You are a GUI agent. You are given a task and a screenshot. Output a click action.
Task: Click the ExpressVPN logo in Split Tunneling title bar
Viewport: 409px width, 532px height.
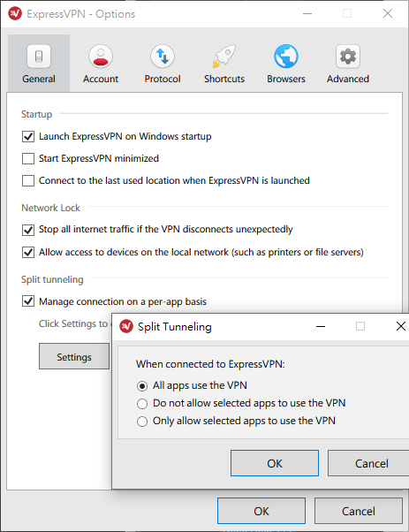coord(126,326)
